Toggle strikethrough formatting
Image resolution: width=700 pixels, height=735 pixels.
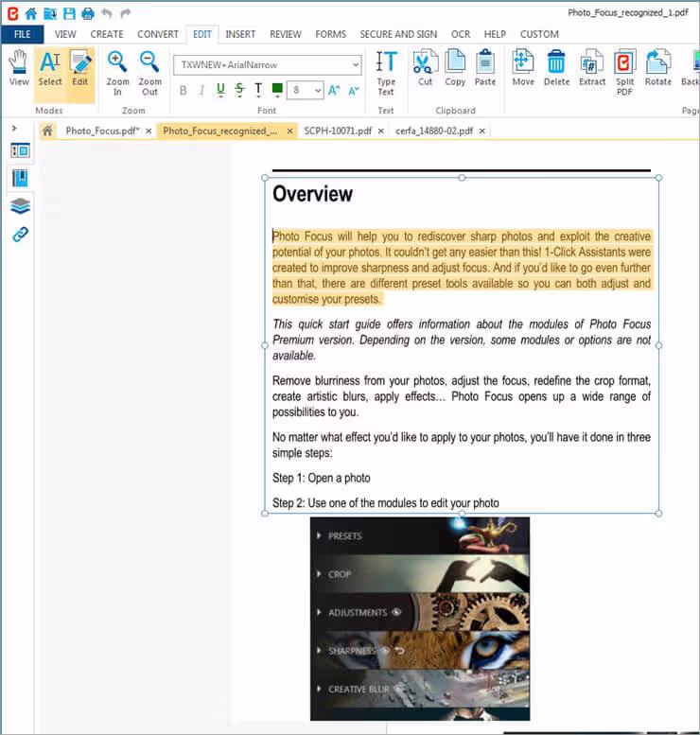pos(239,90)
